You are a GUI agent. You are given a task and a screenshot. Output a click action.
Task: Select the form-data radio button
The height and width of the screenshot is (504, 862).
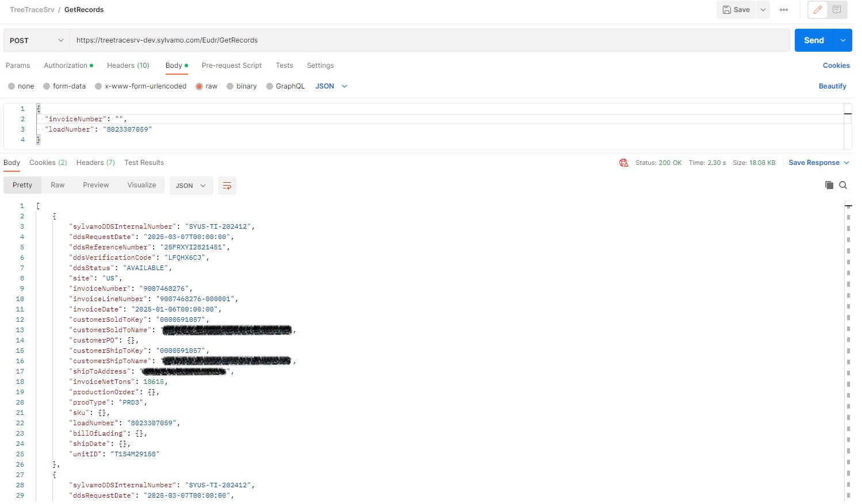coord(47,86)
